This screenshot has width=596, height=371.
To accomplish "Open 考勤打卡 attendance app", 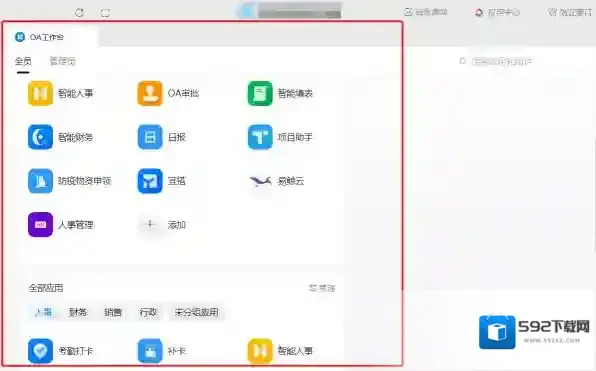I will (60, 350).
